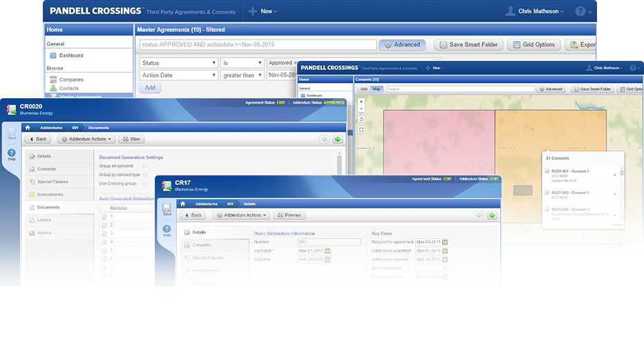This screenshot has height=337, width=644.
Task: Select Letters in CR0020 sidebar
Action: [x=59, y=220]
